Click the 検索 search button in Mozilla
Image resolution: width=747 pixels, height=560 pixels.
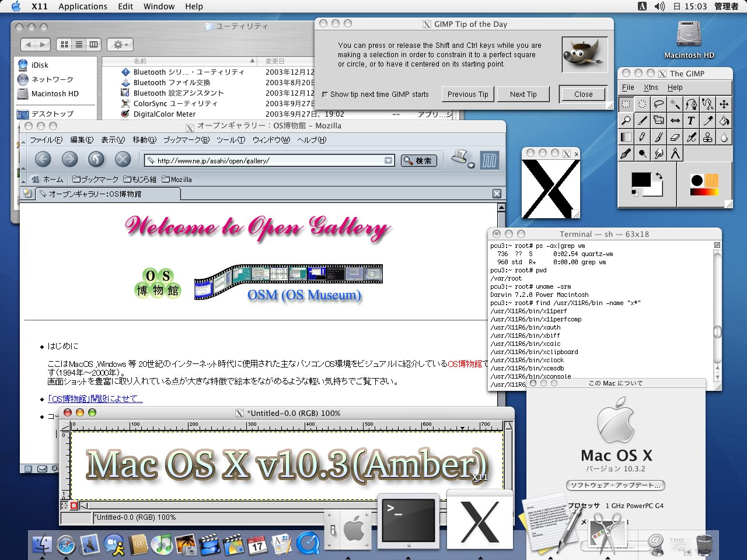pyautogui.click(x=418, y=160)
